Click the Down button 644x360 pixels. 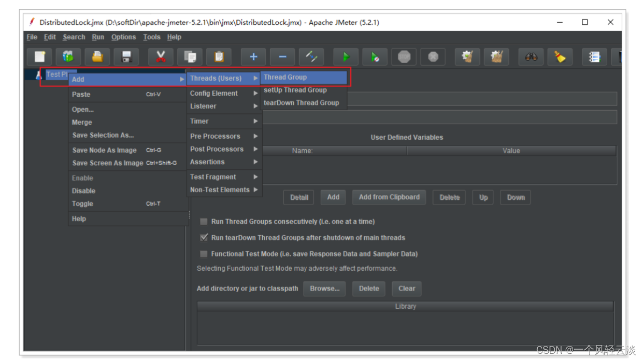[x=516, y=197]
